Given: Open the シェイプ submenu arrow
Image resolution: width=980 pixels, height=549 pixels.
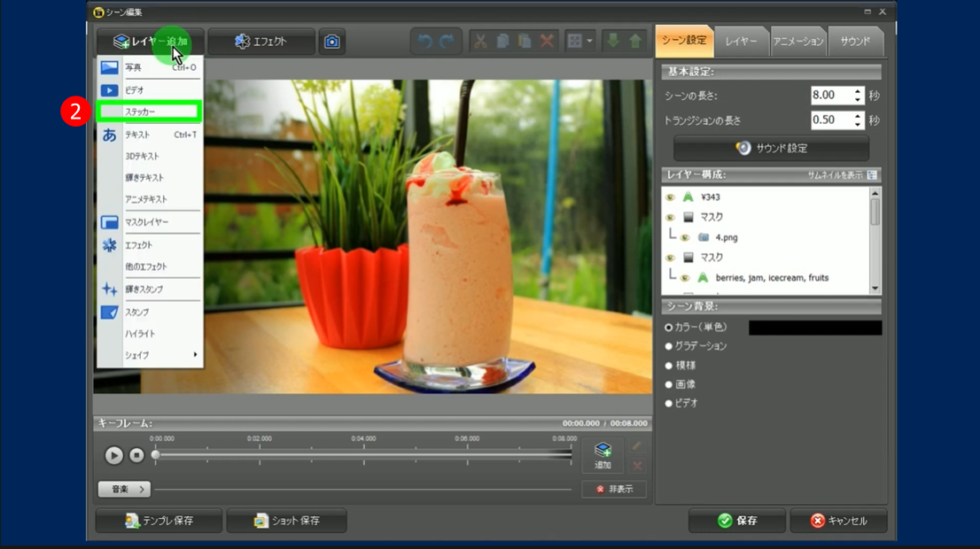Looking at the screenshot, I should point(195,355).
